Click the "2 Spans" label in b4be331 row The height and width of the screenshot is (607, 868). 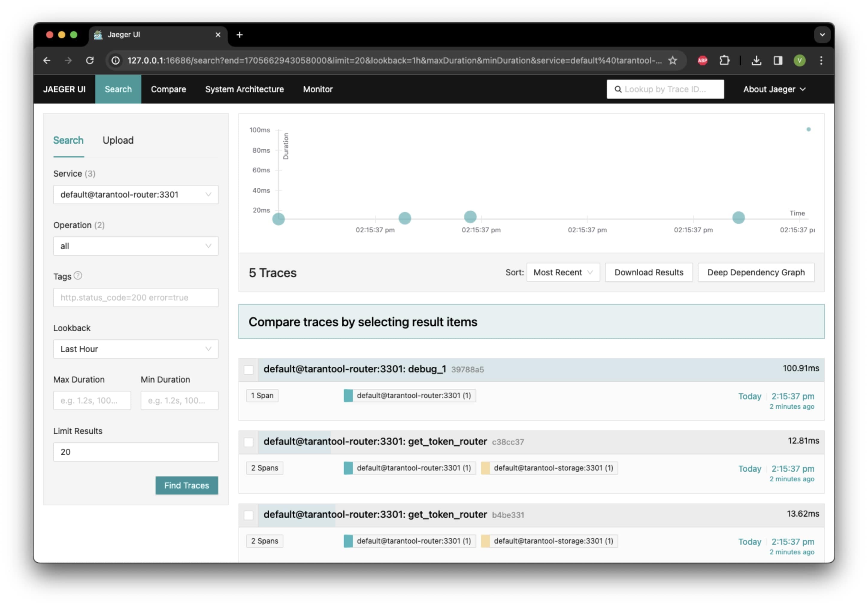tap(265, 541)
